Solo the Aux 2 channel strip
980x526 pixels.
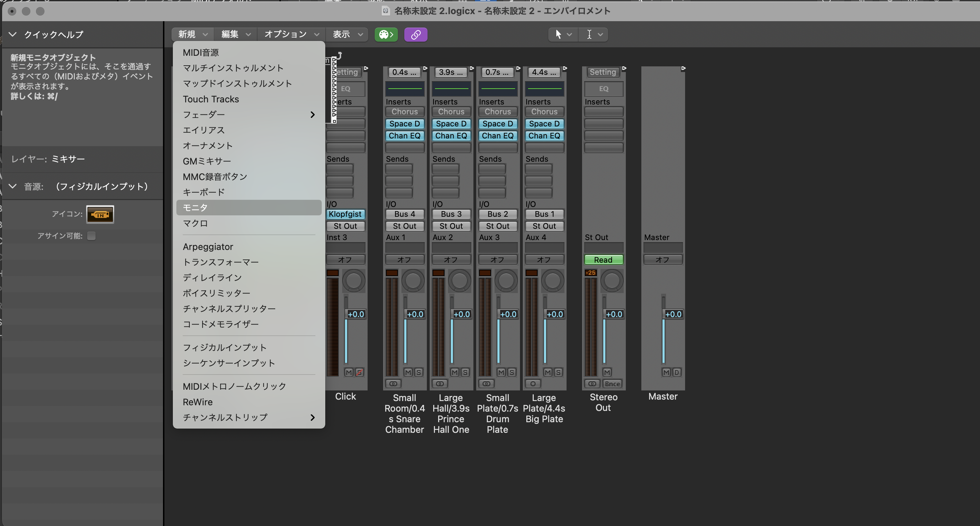pos(465,372)
